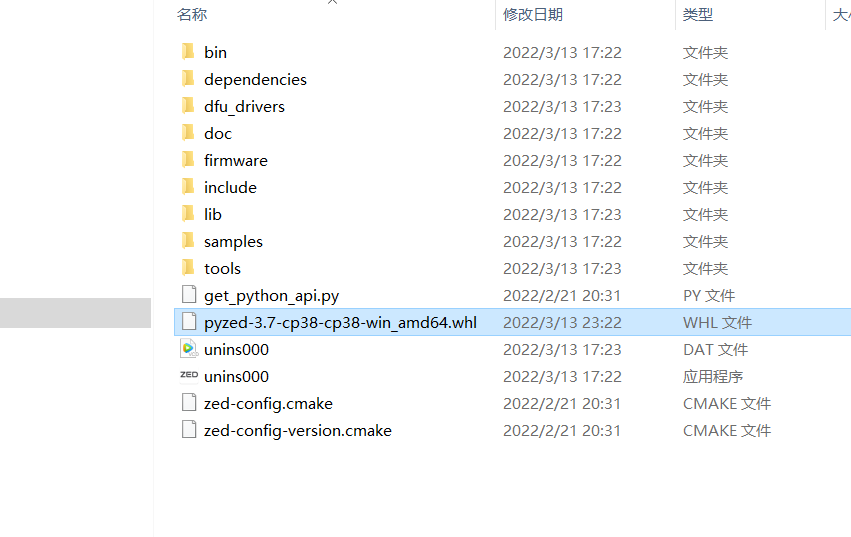Image resolution: width=851 pixels, height=537 pixels.
Task: Sort by the 修改日期 column header
Action: pyautogui.click(x=533, y=15)
